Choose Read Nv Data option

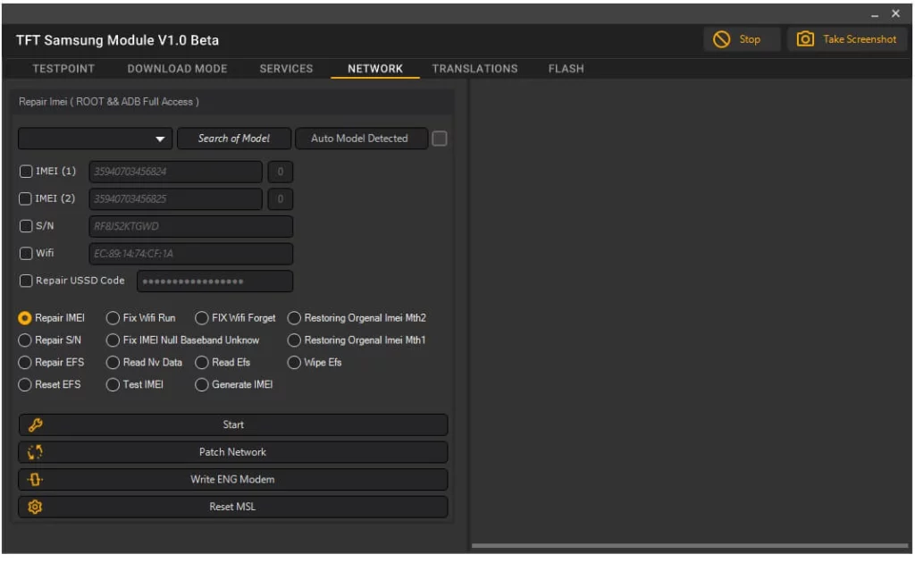(113, 362)
